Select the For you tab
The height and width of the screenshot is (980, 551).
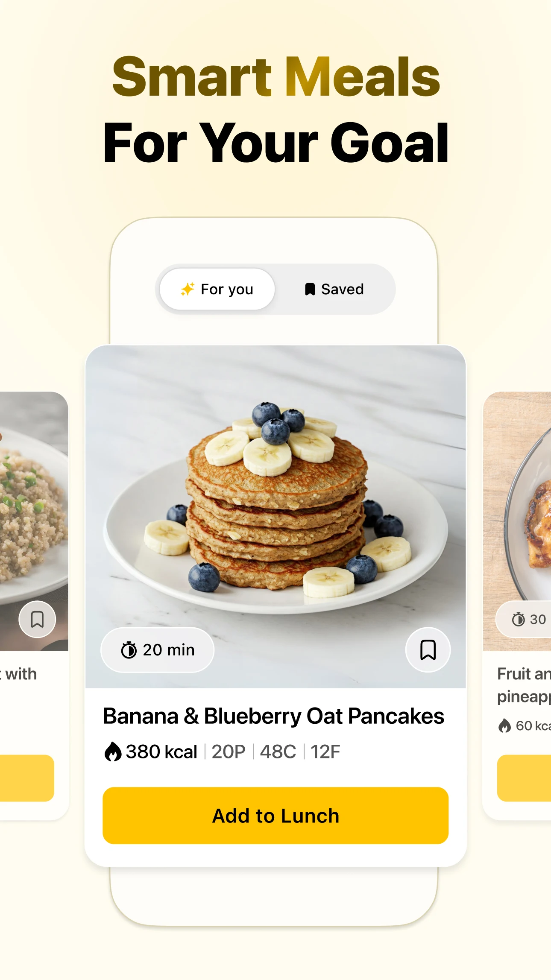click(217, 289)
